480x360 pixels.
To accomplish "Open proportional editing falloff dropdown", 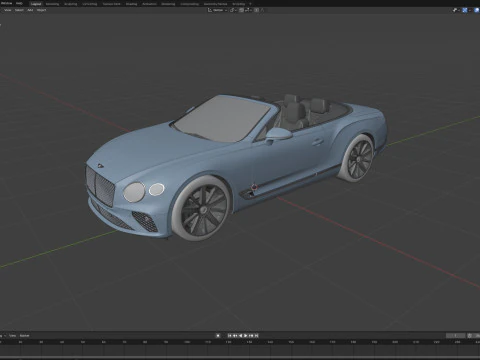I will (262, 10).
